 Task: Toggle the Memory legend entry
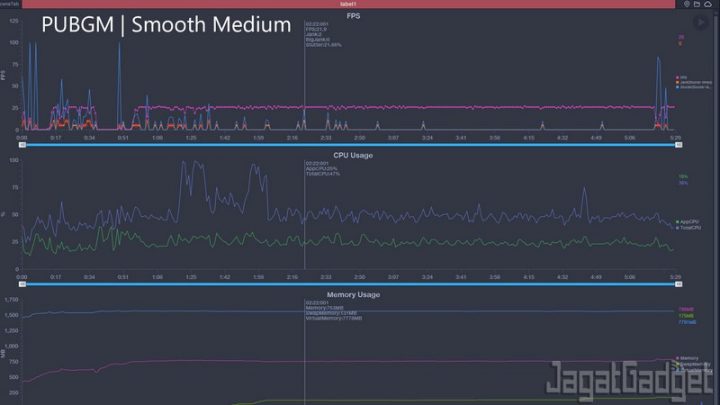click(x=687, y=358)
